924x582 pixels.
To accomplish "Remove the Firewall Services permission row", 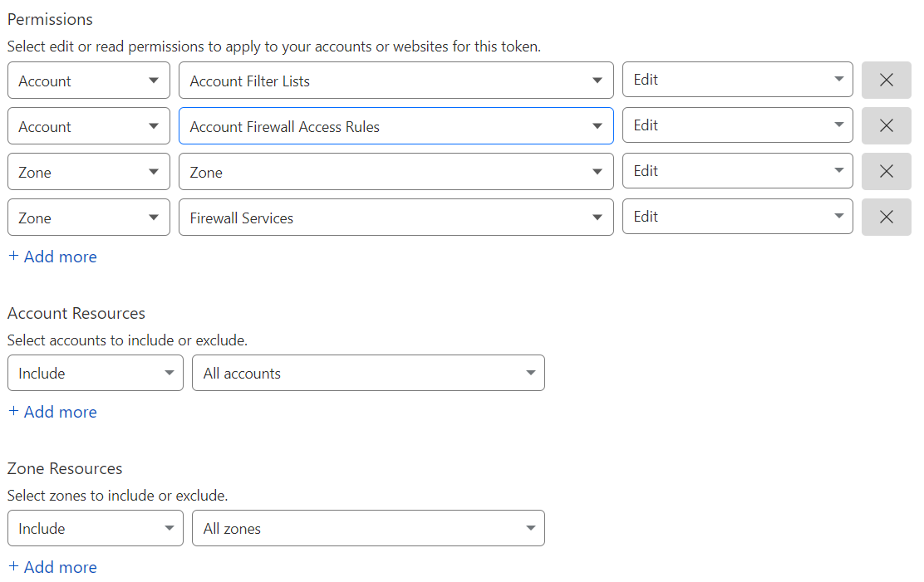I will point(886,217).
